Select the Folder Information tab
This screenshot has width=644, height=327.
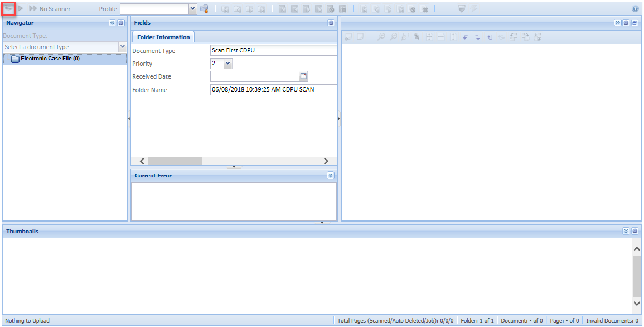163,37
